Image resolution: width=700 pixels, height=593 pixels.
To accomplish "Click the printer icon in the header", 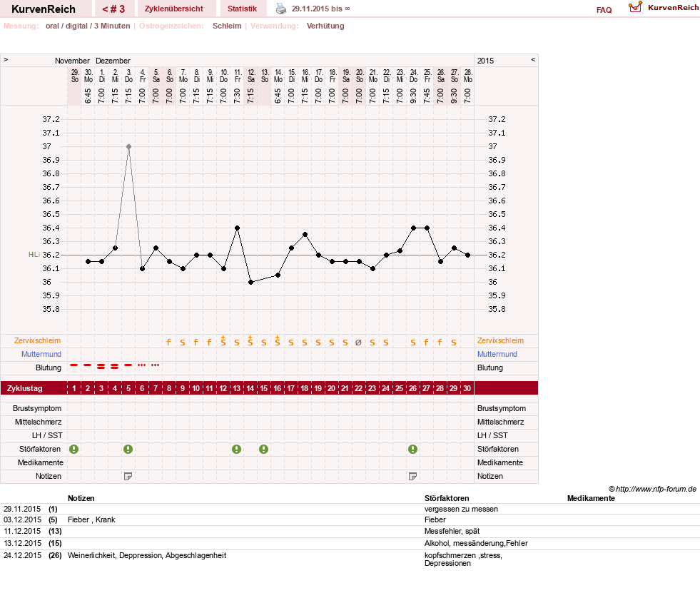I will click(281, 9).
